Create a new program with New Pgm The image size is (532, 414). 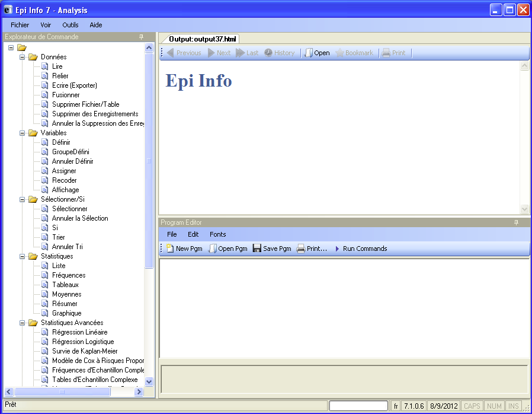coord(184,249)
